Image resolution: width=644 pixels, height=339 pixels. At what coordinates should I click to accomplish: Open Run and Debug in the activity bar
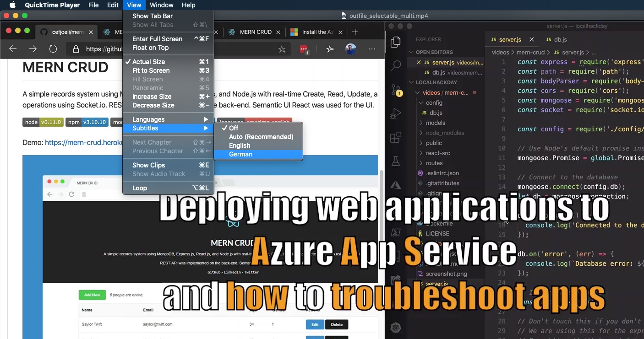pyautogui.click(x=396, y=113)
